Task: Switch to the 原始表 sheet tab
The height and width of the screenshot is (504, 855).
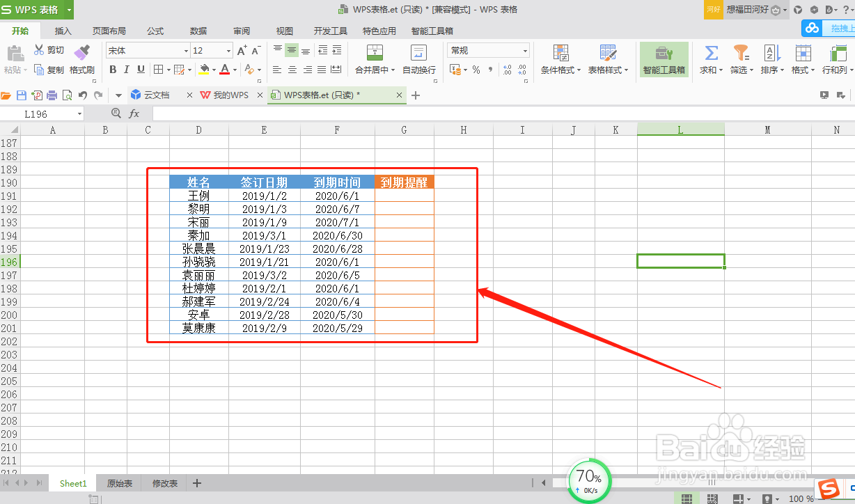Action: tap(119, 483)
